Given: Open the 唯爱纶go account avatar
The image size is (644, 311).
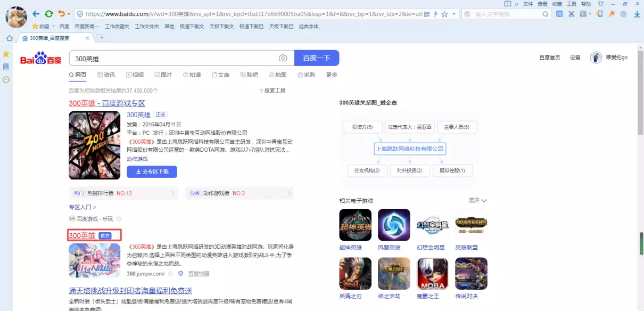Looking at the screenshot, I should click(596, 58).
